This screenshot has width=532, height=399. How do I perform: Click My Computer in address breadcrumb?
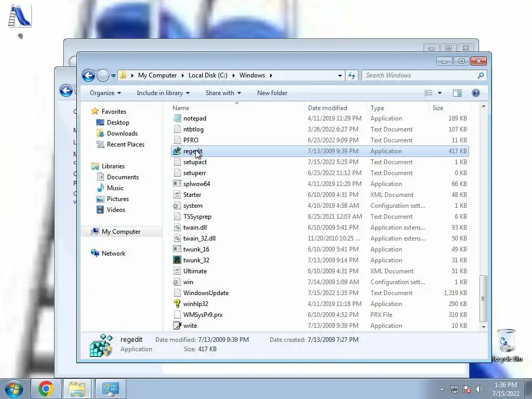click(157, 75)
